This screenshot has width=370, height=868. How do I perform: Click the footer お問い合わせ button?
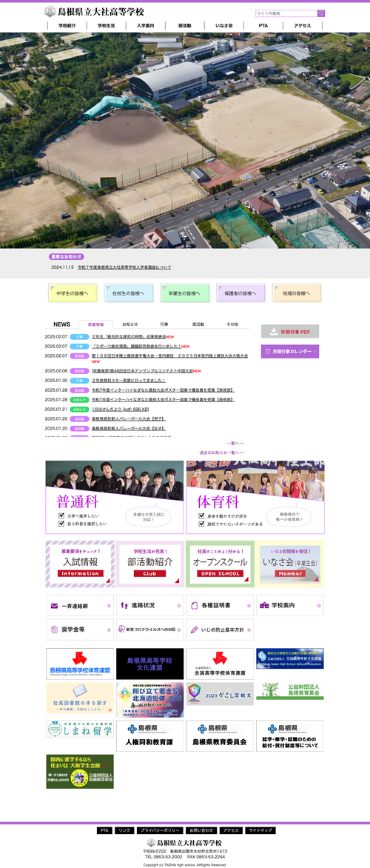pos(201,830)
